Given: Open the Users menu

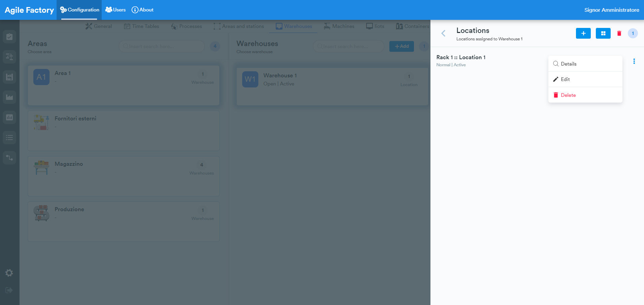Looking at the screenshot, I should tap(116, 10).
